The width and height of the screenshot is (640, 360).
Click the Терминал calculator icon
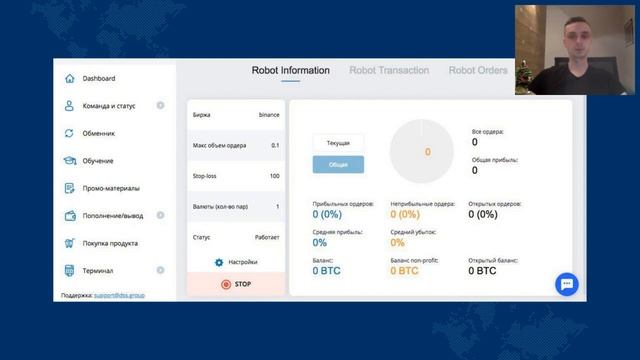(x=69, y=271)
